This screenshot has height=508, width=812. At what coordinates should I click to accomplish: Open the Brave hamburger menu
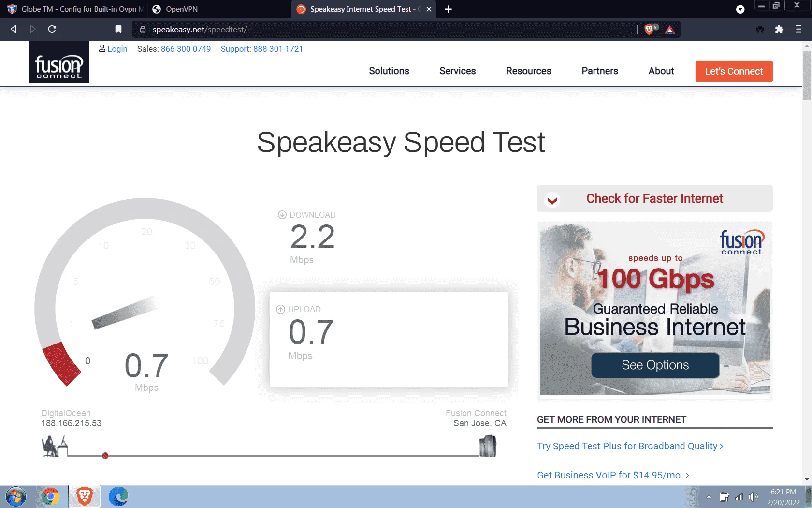point(798,29)
